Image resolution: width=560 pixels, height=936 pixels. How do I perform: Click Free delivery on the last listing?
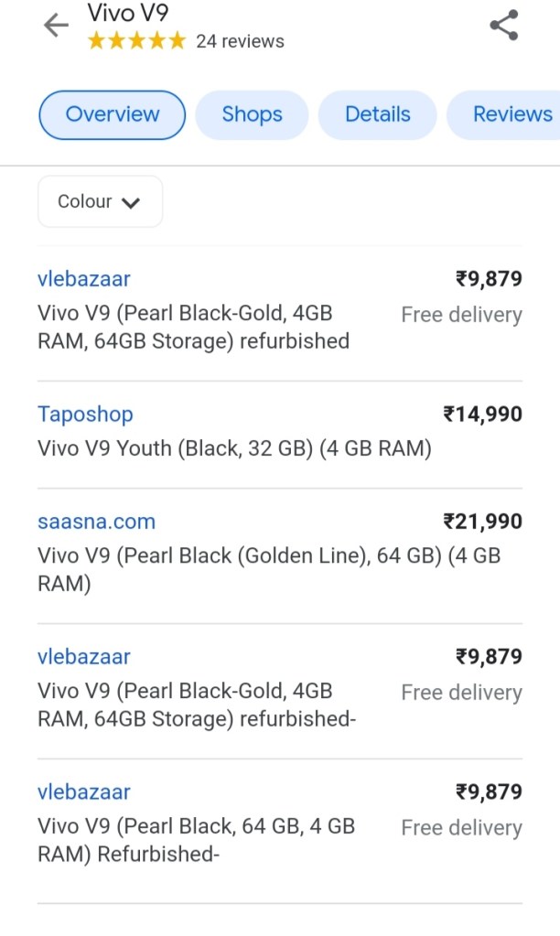461,827
